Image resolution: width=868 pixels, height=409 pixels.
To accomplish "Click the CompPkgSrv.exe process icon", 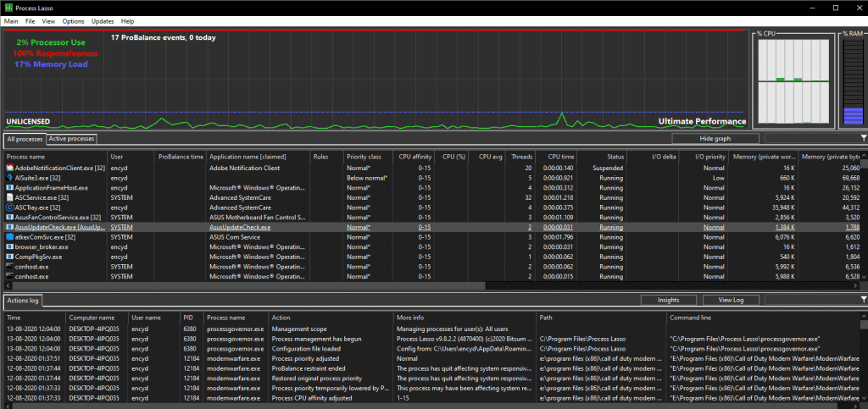I will (9, 257).
